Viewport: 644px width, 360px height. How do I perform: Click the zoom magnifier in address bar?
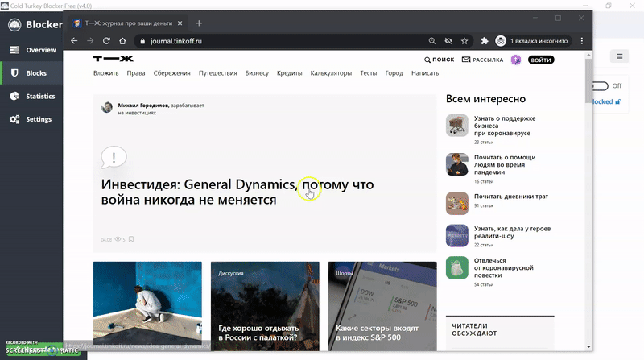[432, 41]
